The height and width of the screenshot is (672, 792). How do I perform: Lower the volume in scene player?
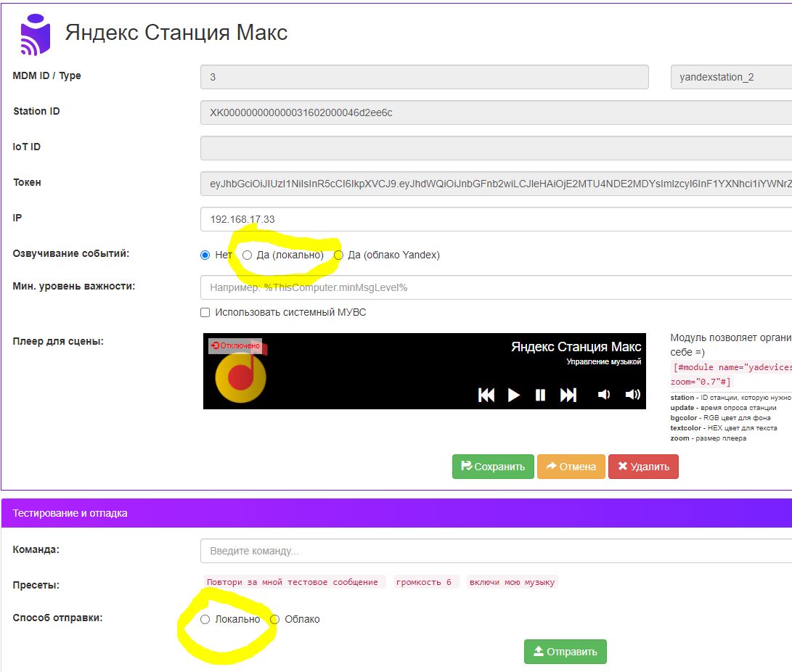[x=604, y=394]
